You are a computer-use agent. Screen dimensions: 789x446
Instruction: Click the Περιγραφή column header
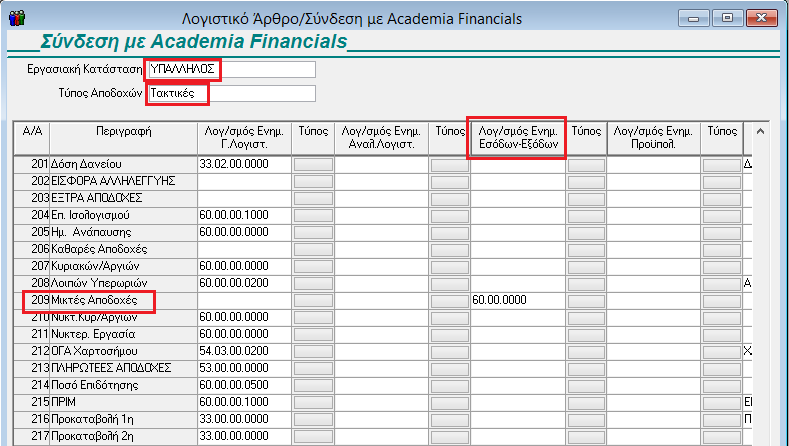pos(123,131)
